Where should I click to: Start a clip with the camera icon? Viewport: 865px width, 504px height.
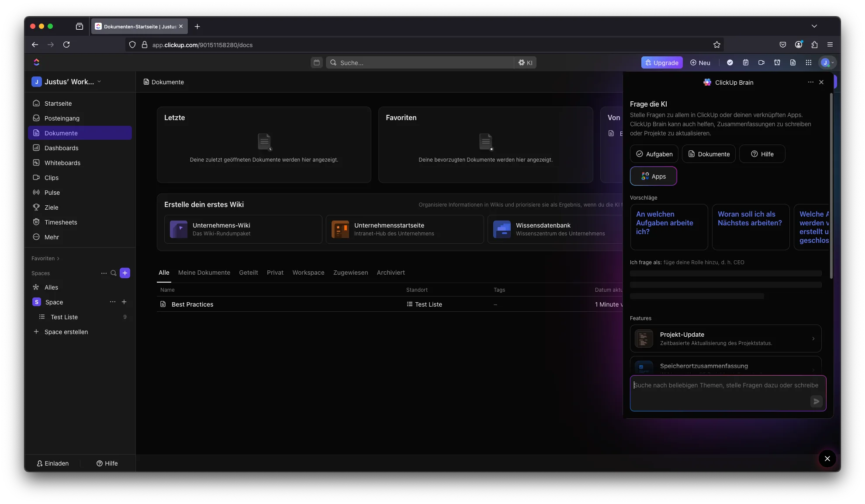coord(761,62)
